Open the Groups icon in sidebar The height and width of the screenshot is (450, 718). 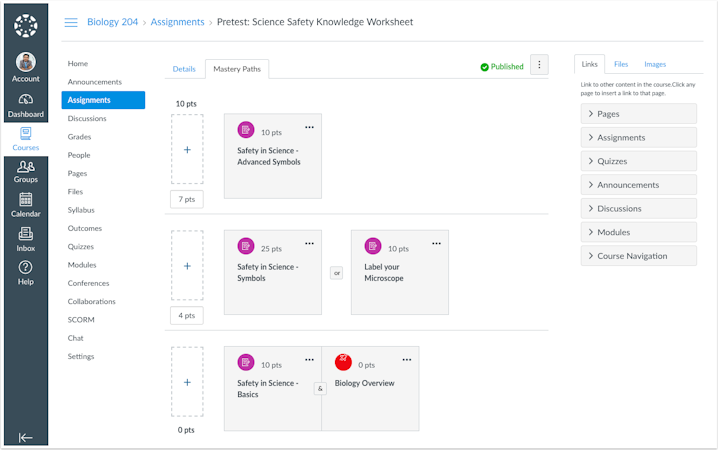pyautogui.click(x=26, y=167)
